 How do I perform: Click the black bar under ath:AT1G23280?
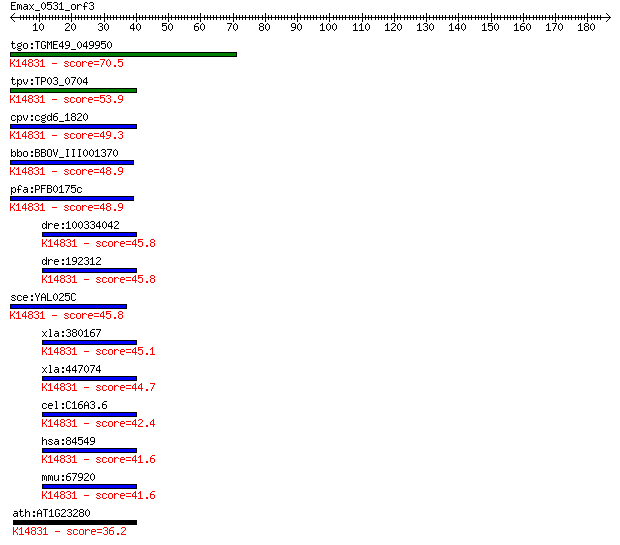[75, 522]
